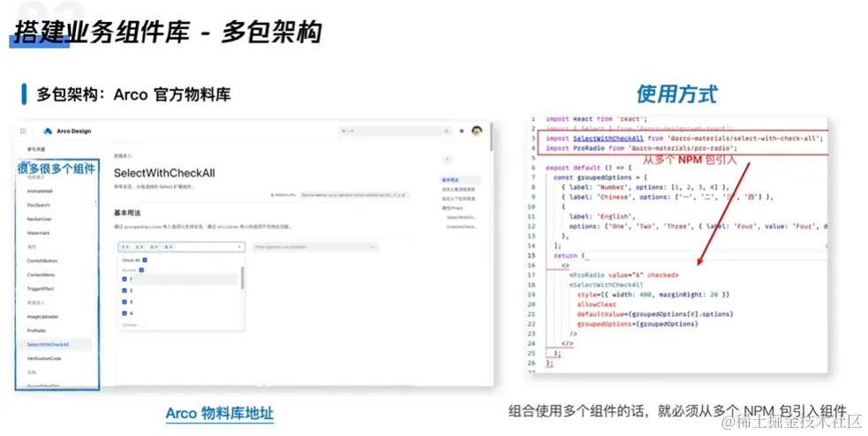Collapse the sidebar with its edge arrow
868x436 pixels.
coord(95,202)
